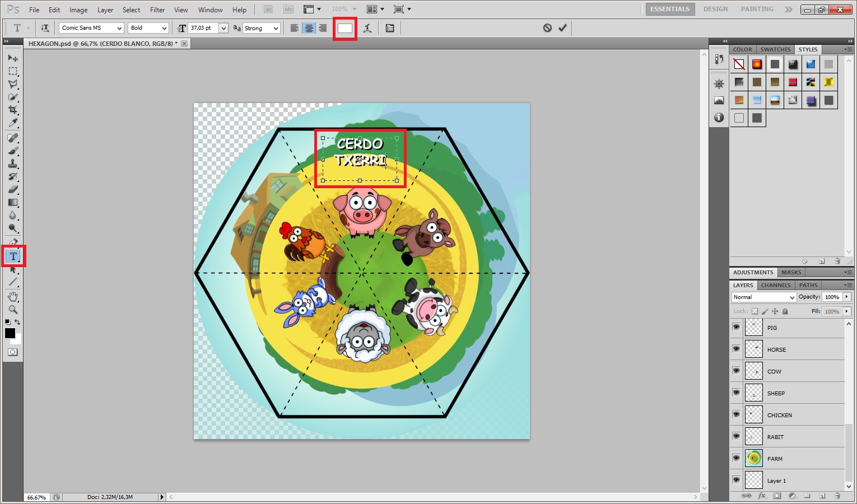Screen dimensions: 857x504
Task: Select the Move tool
Action: pyautogui.click(x=13, y=58)
